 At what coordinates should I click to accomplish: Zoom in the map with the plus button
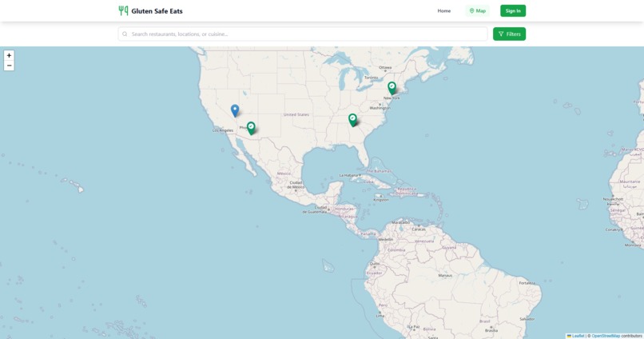[x=9, y=55]
